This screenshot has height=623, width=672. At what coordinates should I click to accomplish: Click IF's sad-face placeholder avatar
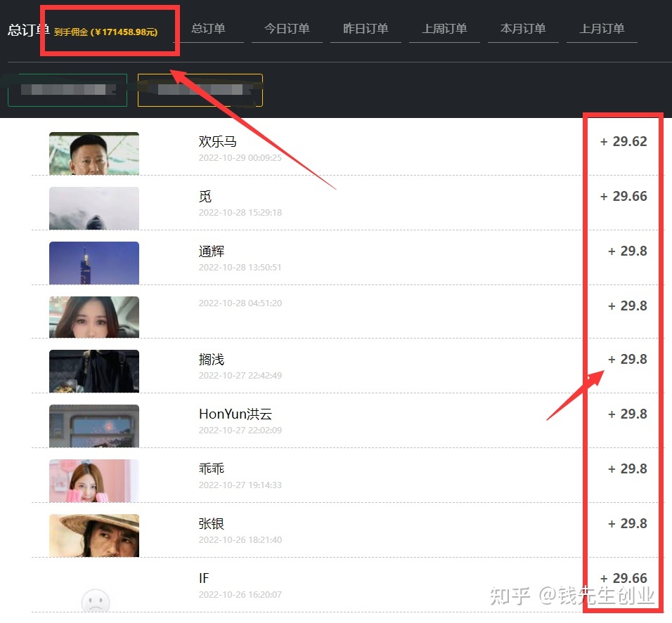(95, 600)
